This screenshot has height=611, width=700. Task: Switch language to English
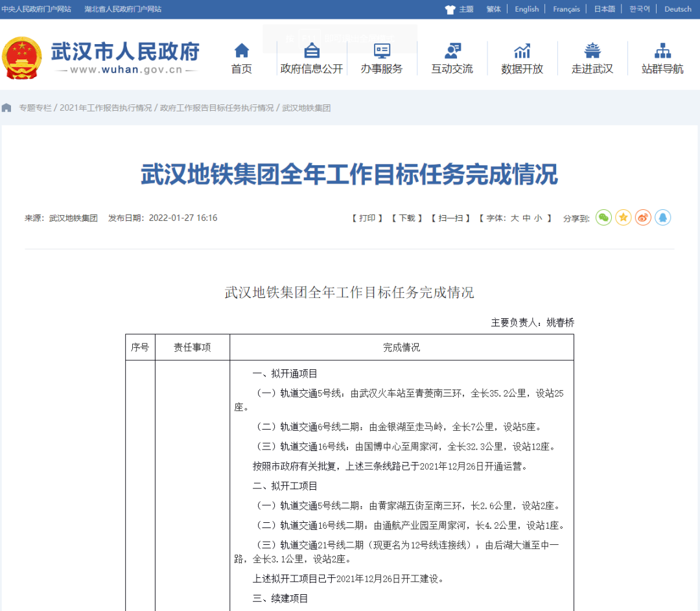(527, 9)
